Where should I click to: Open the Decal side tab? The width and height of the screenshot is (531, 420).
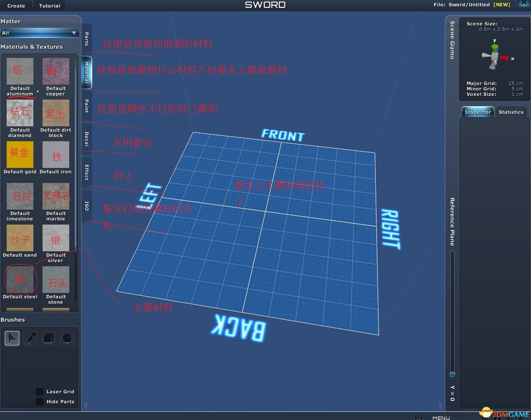(x=87, y=139)
